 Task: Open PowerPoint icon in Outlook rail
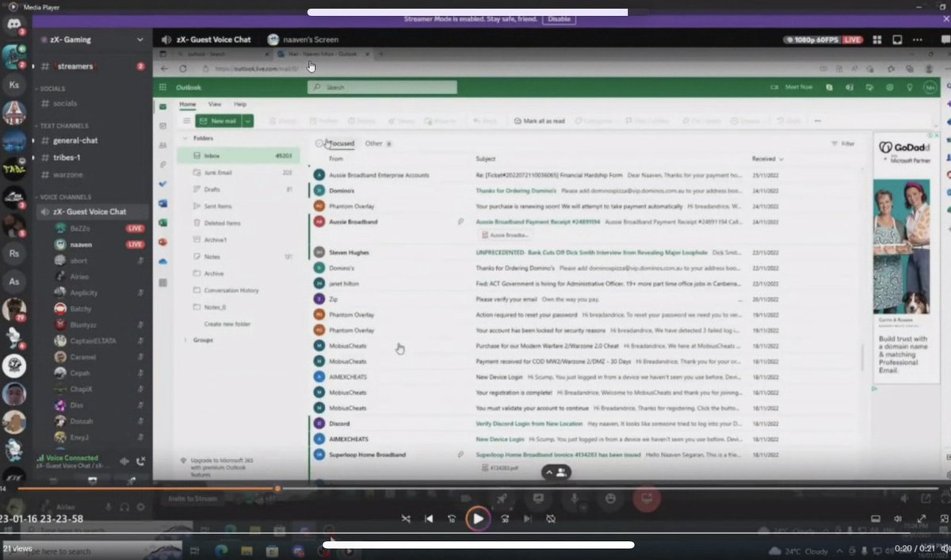point(162,242)
